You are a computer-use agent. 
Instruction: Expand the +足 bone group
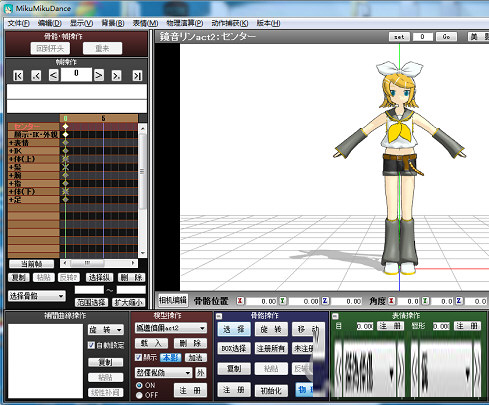11,200
